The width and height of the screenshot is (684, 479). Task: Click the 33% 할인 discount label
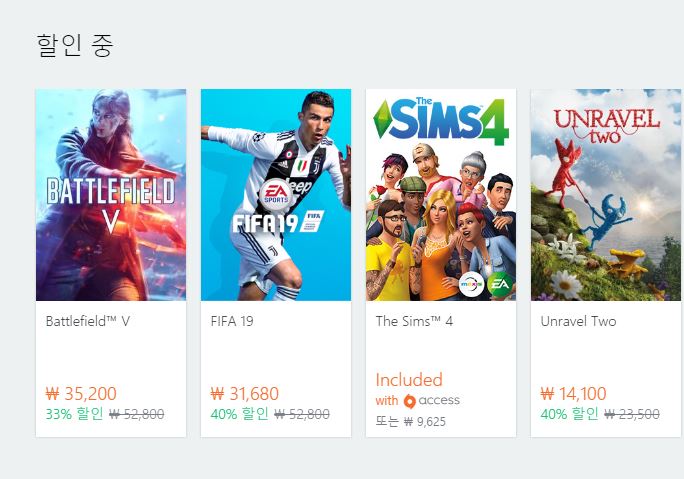(x=74, y=414)
